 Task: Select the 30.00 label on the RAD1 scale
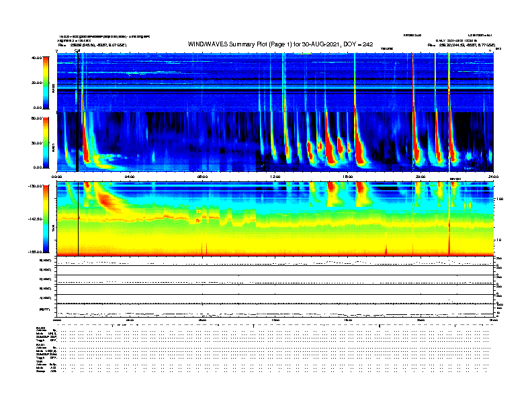coord(37,143)
